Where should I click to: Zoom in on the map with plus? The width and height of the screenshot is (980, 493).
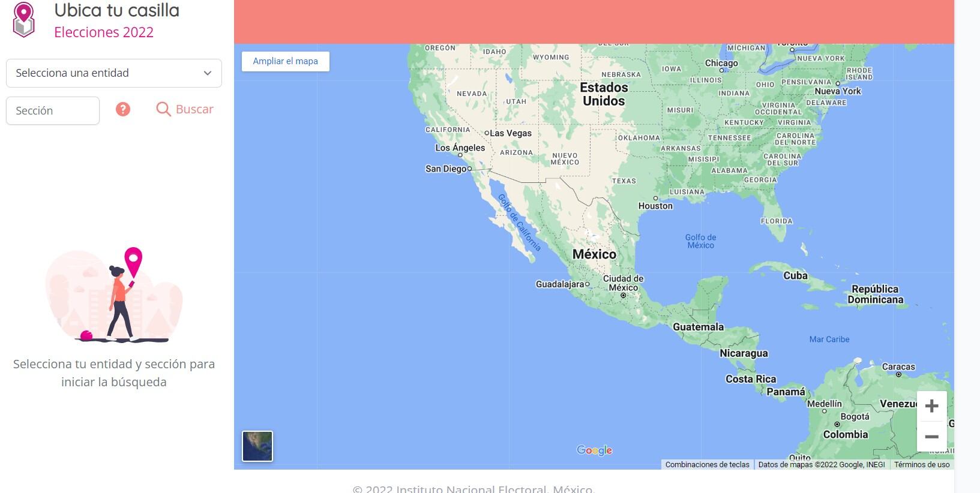click(x=931, y=406)
